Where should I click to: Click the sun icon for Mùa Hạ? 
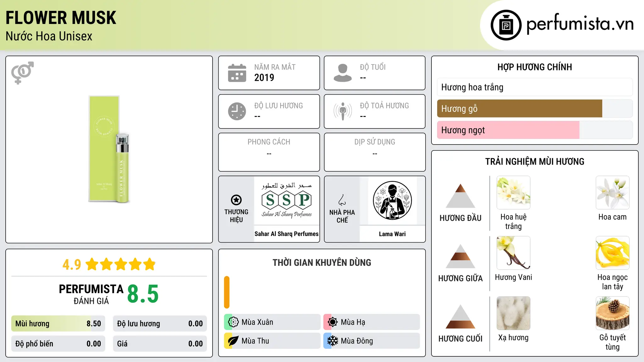333,322
